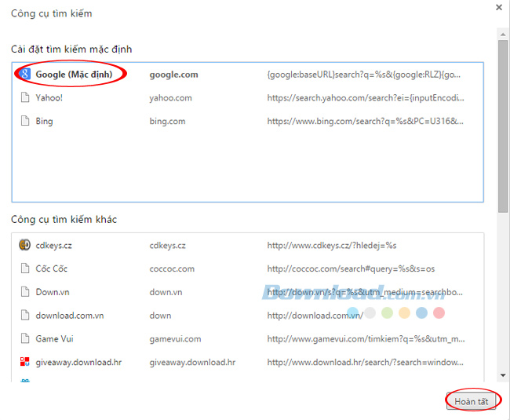Click the bing.com keyword

tap(167, 122)
